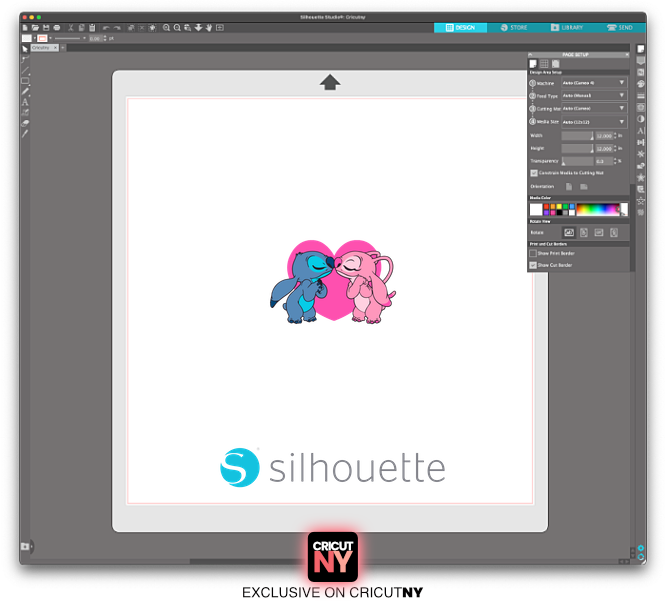
Task: Choose the Edit Points tool
Action: pyautogui.click(x=25, y=59)
